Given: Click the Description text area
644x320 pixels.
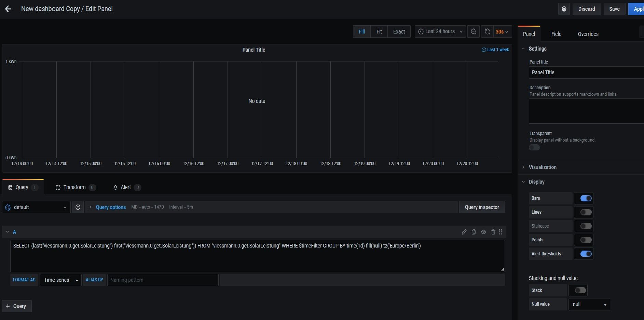Looking at the screenshot, I should click(x=586, y=111).
